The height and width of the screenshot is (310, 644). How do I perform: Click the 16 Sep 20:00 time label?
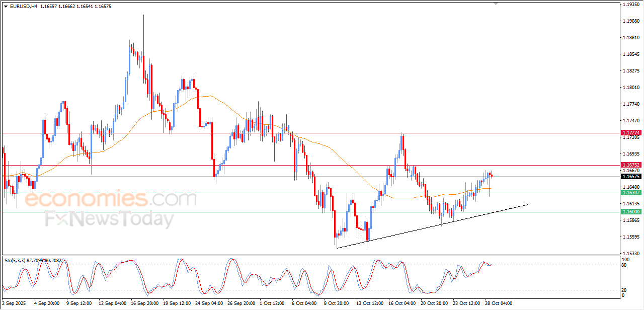pyautogui.click(x=145, y=303)
